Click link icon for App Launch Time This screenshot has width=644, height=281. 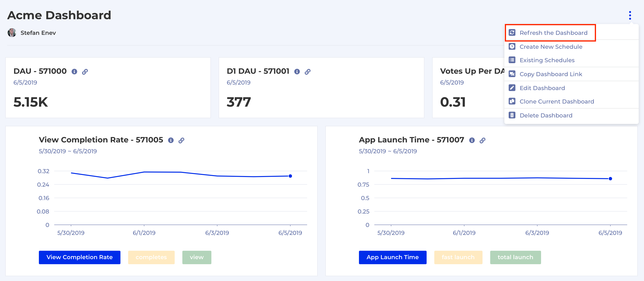(483, 140)
